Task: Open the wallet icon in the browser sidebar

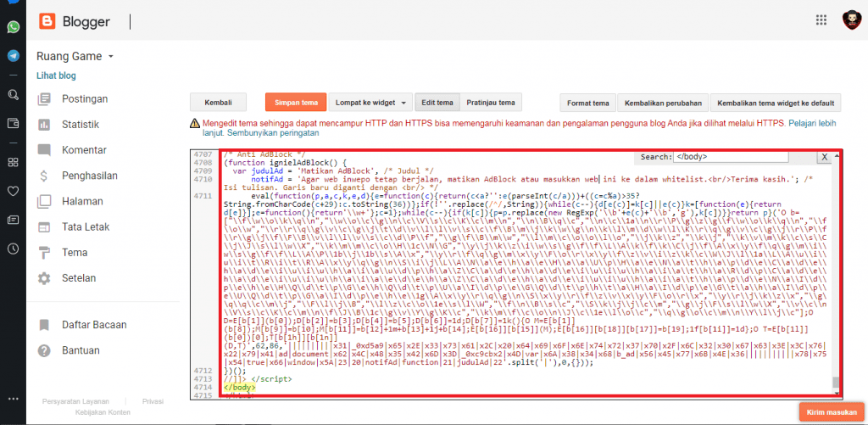Action: click(13, 122)
